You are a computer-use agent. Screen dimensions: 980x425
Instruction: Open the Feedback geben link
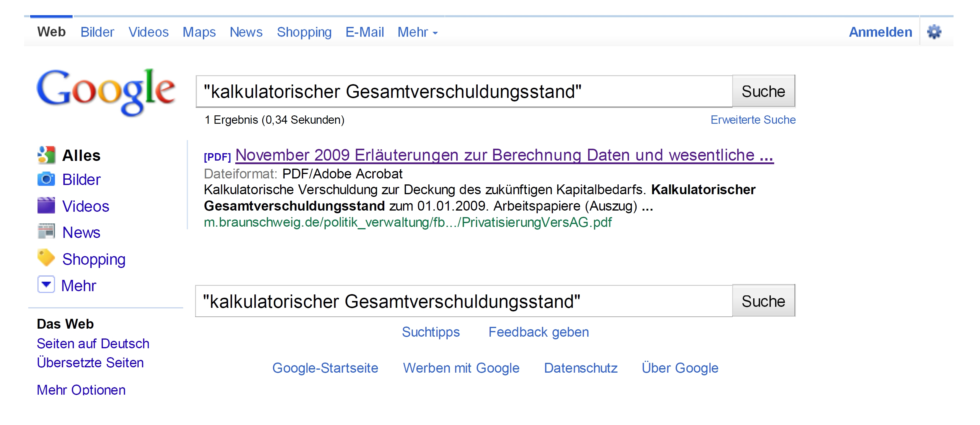[539, 332]
